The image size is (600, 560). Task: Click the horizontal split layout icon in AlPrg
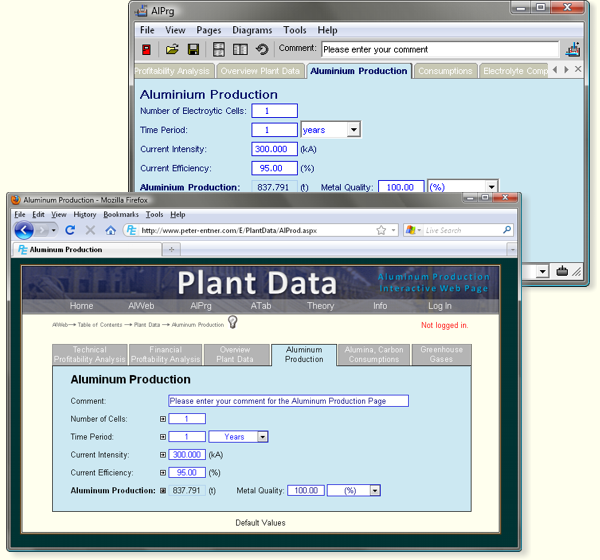pos(218,49)
